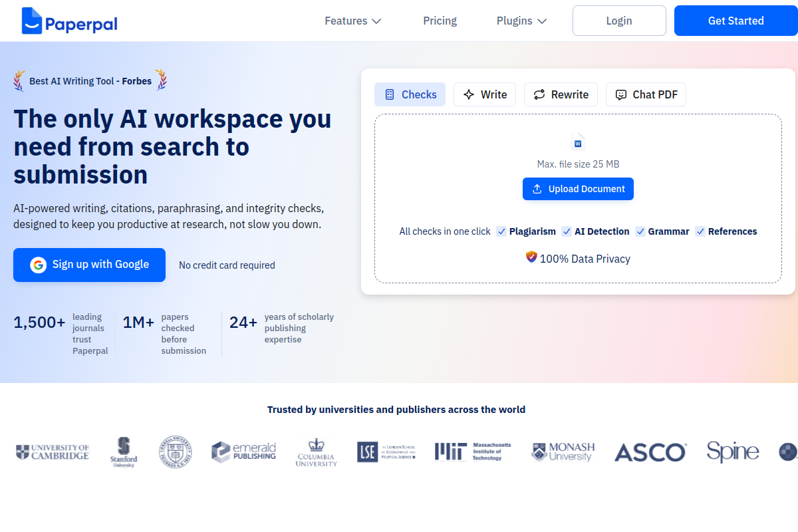798x532 pixels.
Task: Toggle the AI Detection checkbox
Action: (567, 231)
